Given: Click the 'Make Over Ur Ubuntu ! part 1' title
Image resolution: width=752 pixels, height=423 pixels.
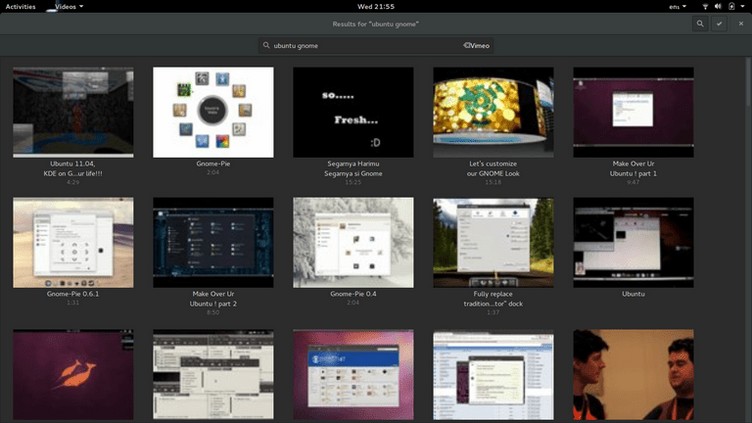Looking at the screenshot, I should tap(633, 168).
